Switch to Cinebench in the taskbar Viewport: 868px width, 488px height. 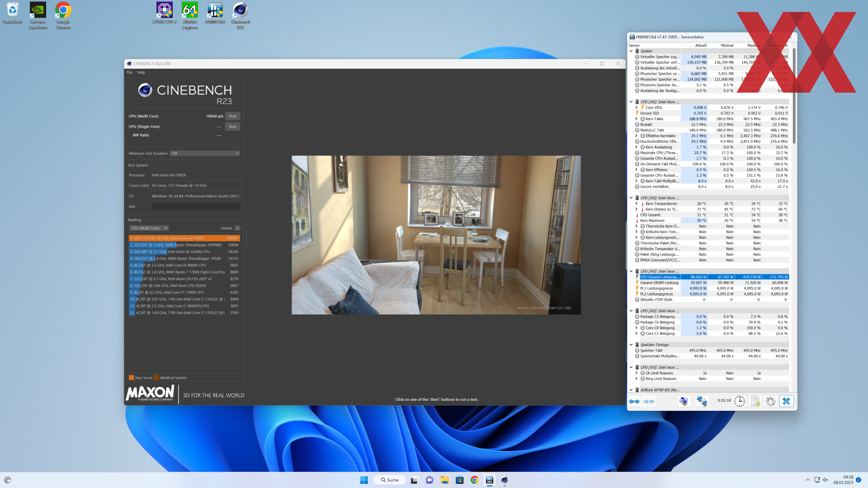[x=505, y=480]
